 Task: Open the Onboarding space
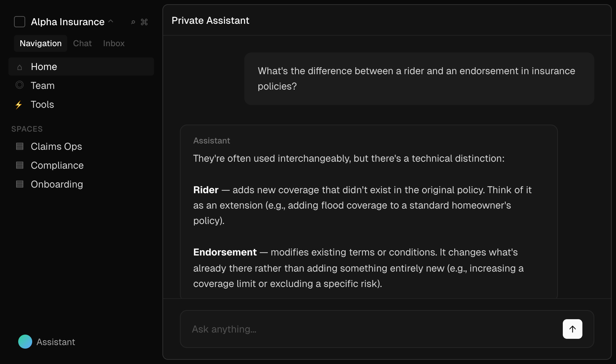point(57,184)
